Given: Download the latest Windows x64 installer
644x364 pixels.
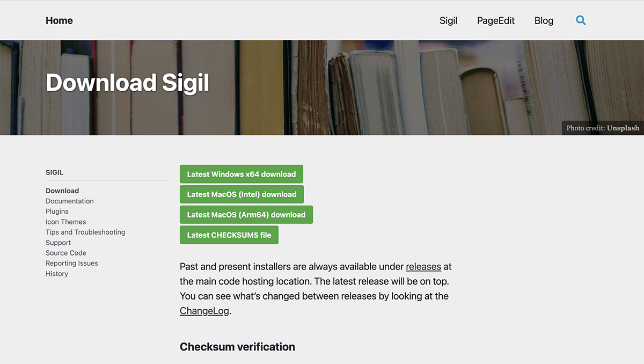Looking at the screenshot, I should (241, 174).
